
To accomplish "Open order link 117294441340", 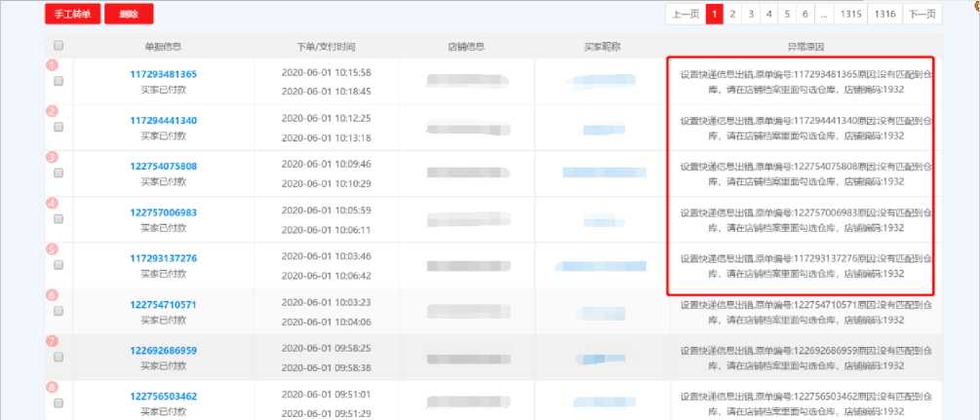I will [163, 120].
